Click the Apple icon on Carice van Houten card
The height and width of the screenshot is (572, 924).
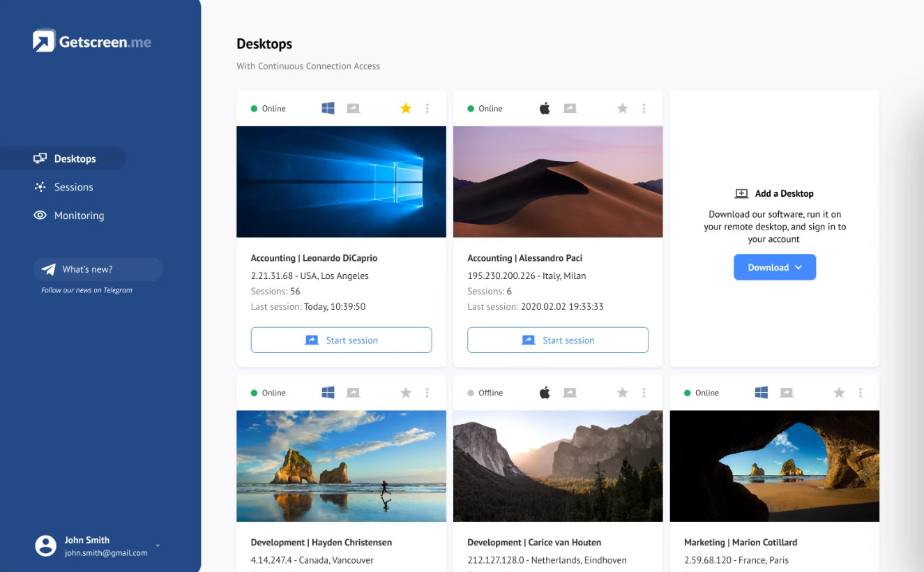(545, 393)
